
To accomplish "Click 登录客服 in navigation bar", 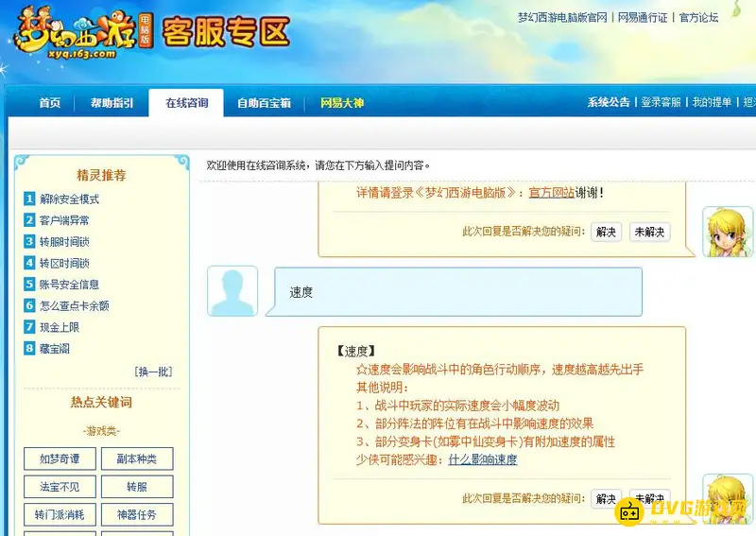I will point(661,102).
